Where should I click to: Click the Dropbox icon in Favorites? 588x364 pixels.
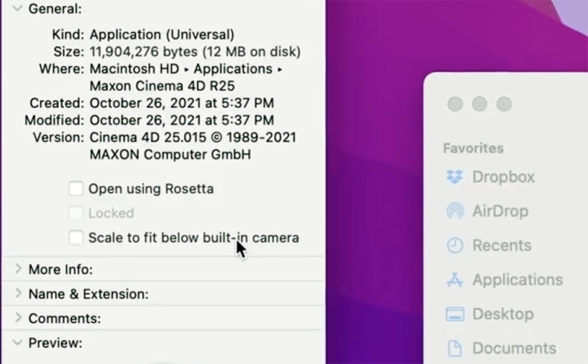[455, 176]
